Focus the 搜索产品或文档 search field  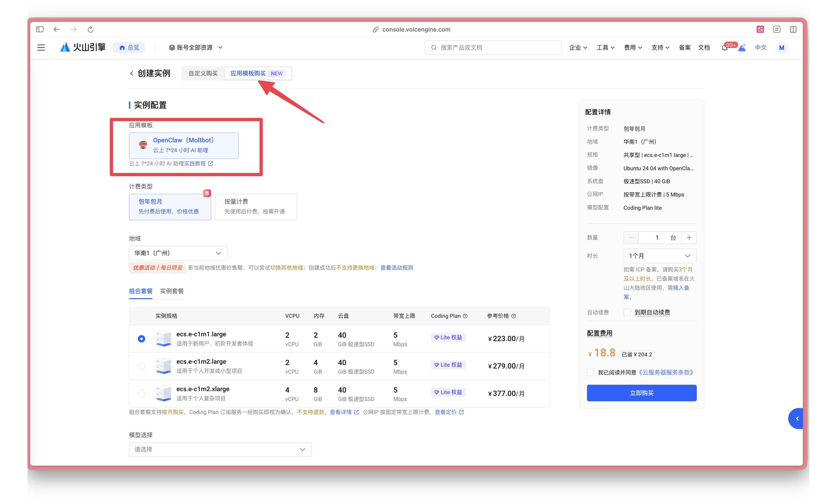tap(493, 48)
